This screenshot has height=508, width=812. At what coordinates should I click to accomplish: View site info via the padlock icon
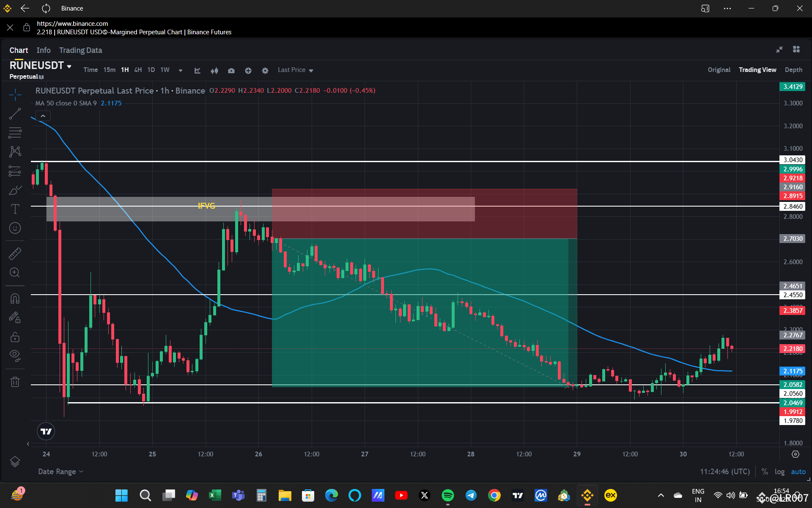point(27,28)
